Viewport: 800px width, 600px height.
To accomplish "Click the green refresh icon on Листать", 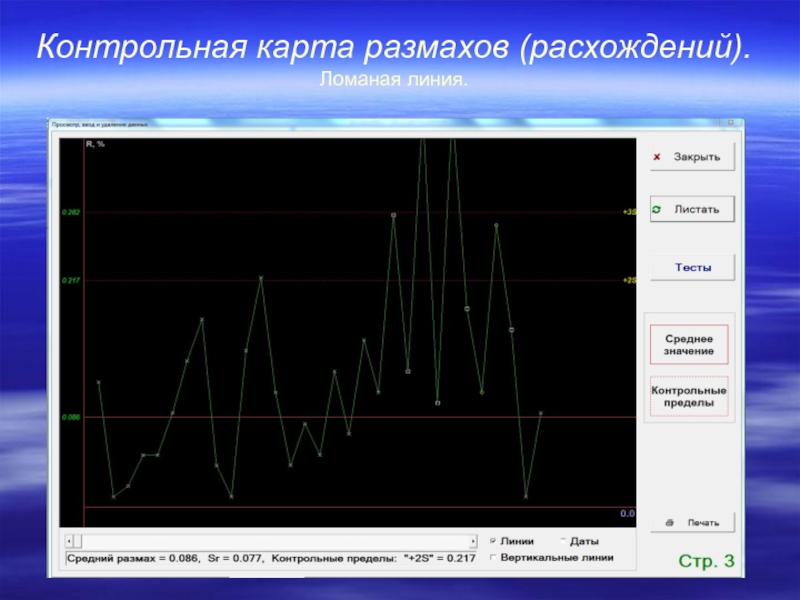I will (x=657, y=209).
